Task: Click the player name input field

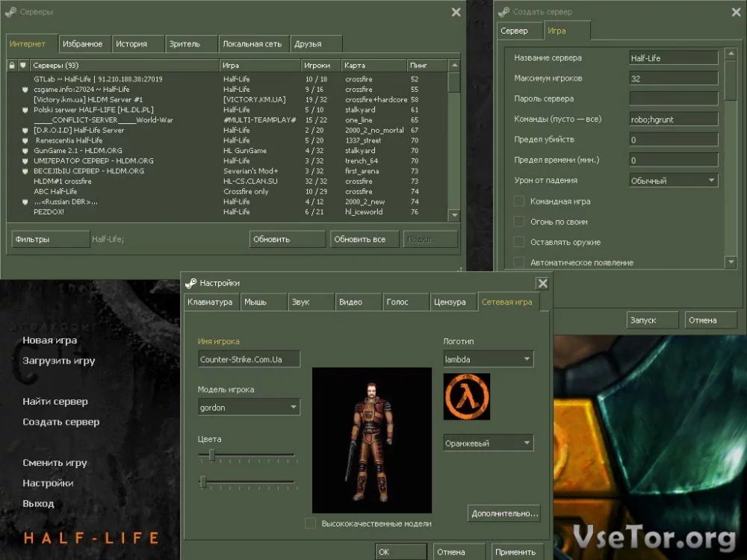Action: (249, 359)
